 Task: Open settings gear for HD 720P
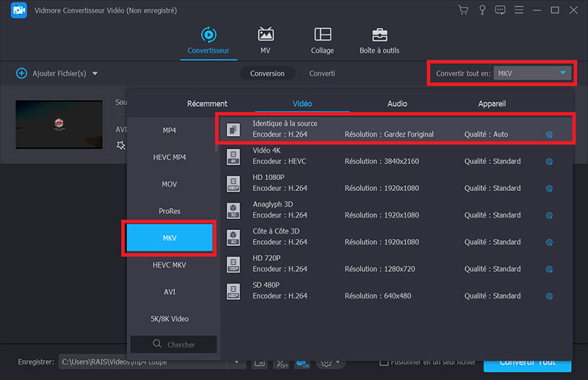coord(549,269)
